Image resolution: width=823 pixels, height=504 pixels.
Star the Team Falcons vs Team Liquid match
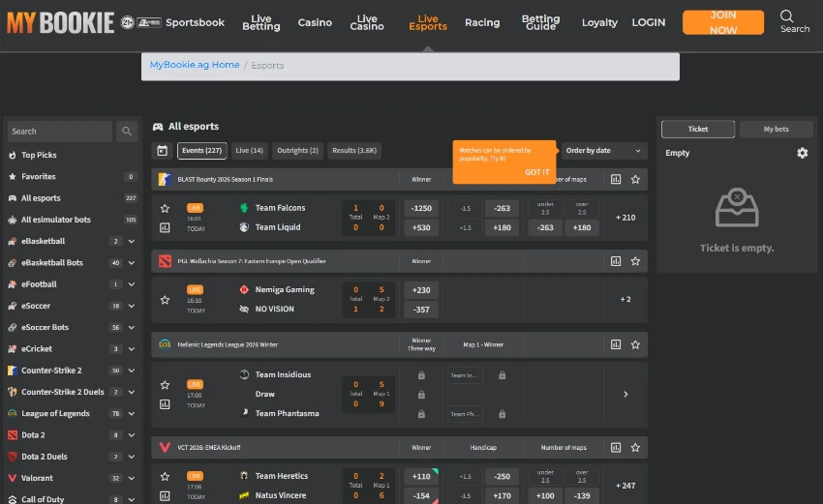[165, 208]
